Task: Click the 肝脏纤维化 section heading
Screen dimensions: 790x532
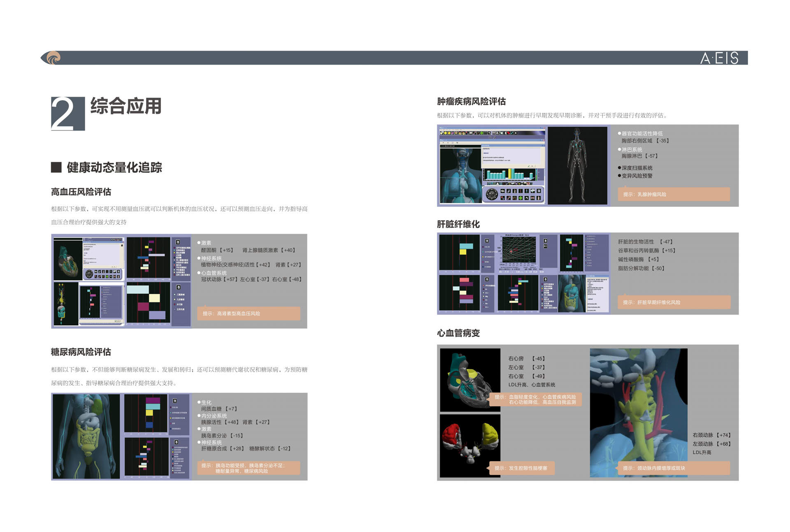Action: [458, 224]
